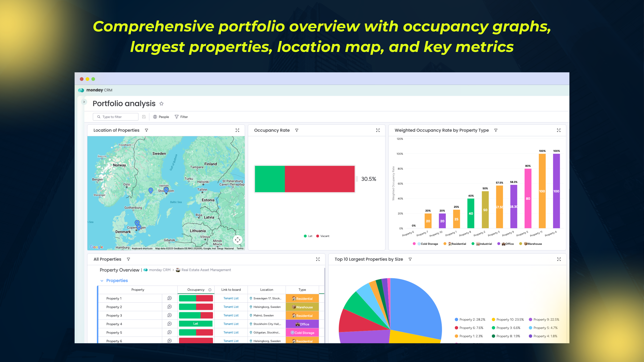Click the Link to board column header
The height and width of the screenshot is (362, 644).
pos(231,290)
